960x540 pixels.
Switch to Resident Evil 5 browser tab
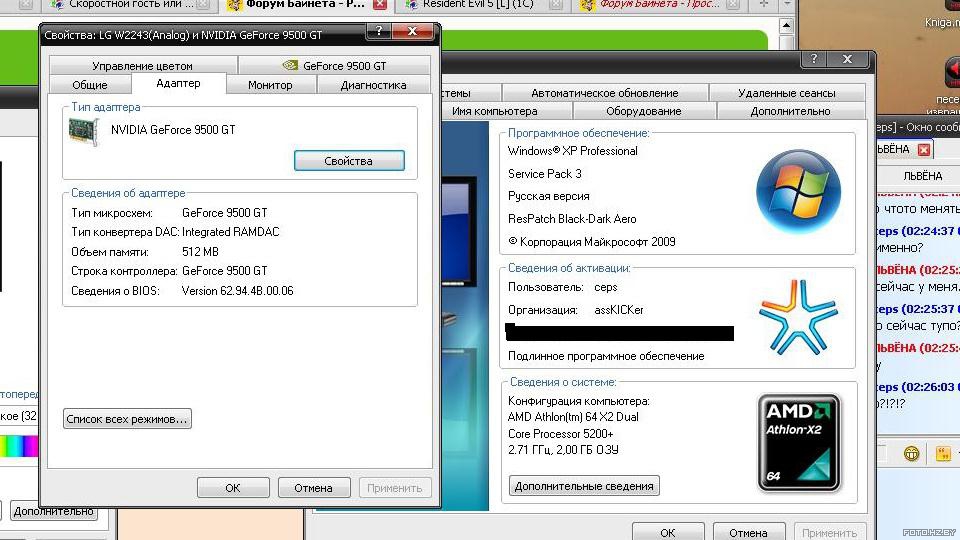478,5
